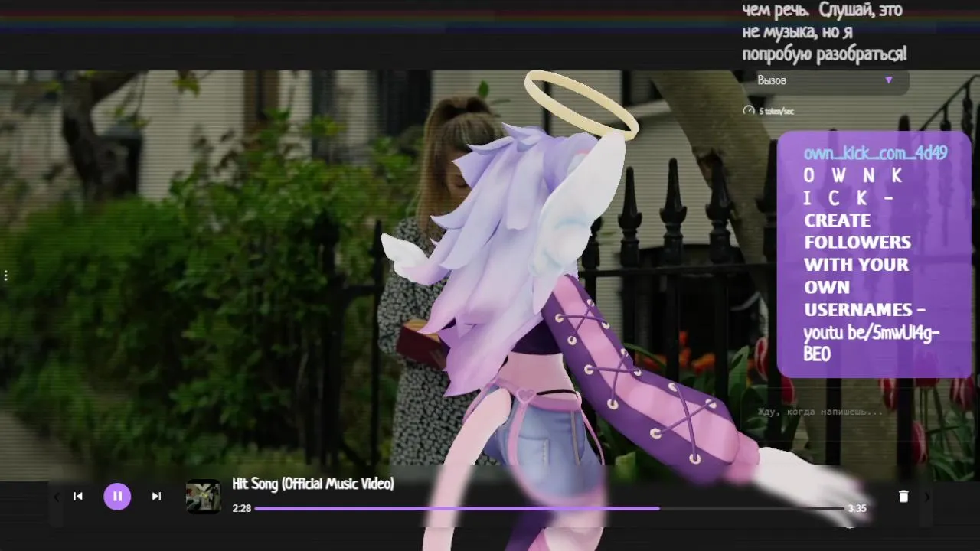Click the Hit Song (Official Music Video) title
Viewport: 980px width, 551px height.
point(312,484)
